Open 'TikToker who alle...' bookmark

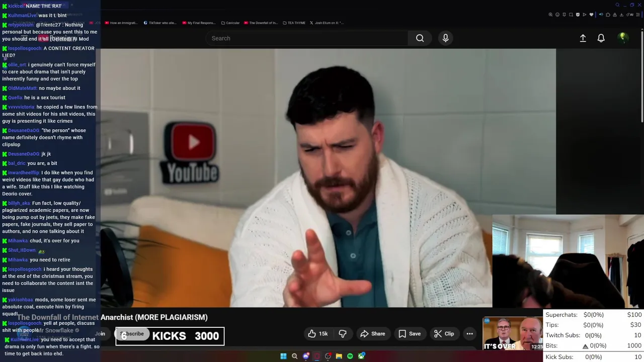click(x=160, y=23)
